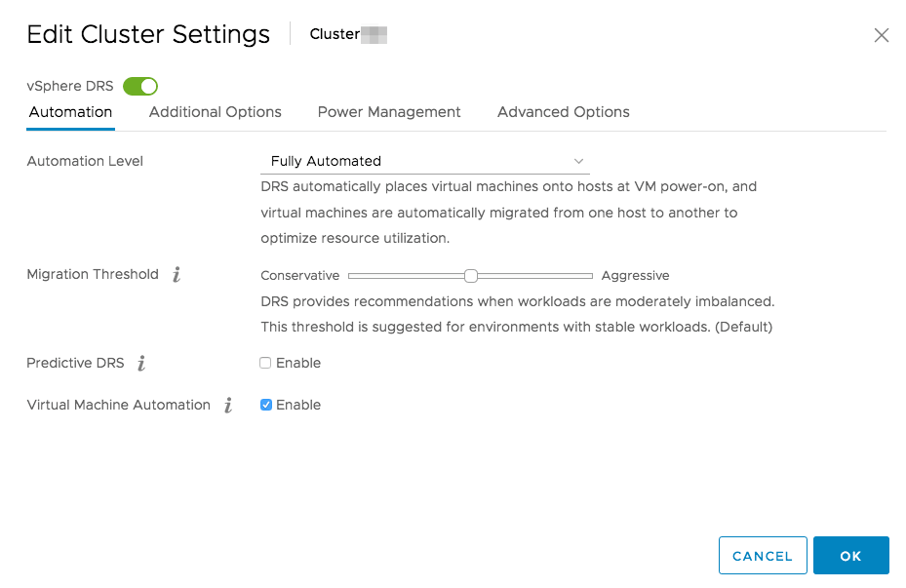Click the CANCEL button
Screen dimensions: 906x588
763,556
